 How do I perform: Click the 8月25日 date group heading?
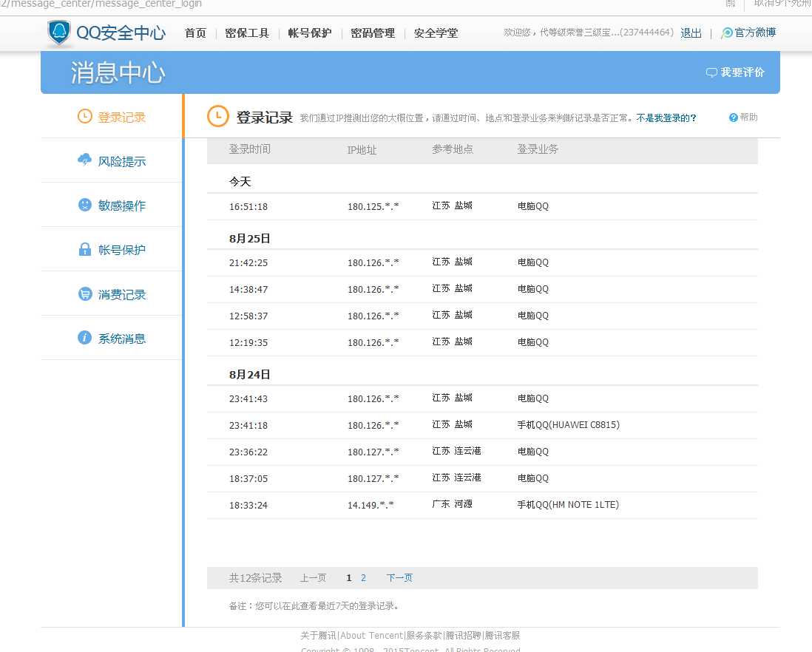pyautogui.click(x=250, y=239)
